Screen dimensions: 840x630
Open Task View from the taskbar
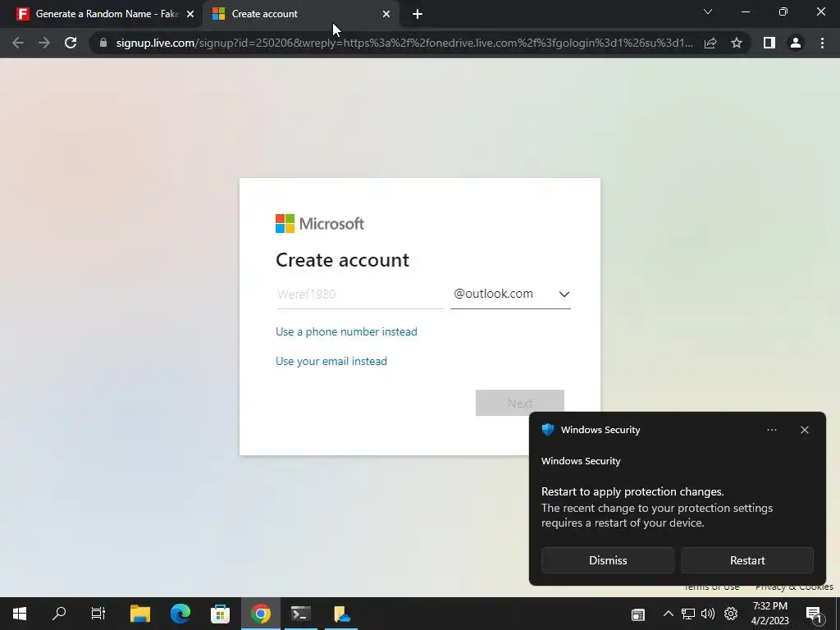tap(98, 614)
